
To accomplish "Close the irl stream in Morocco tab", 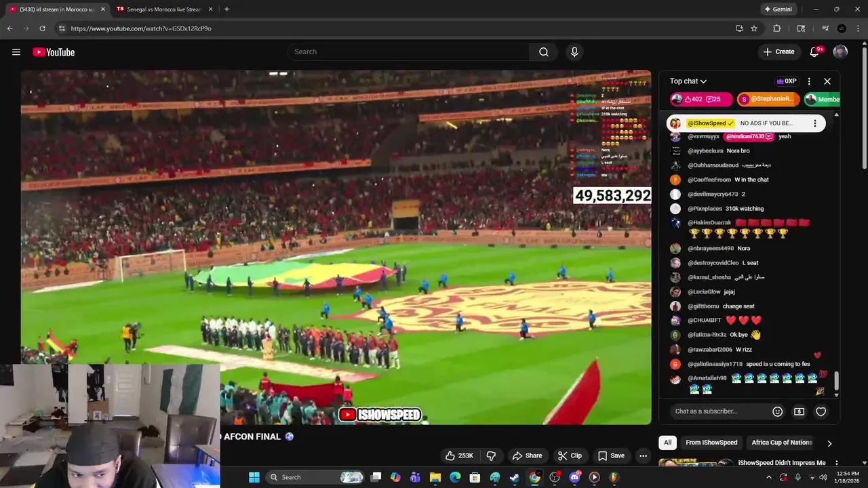I will 103,9.
